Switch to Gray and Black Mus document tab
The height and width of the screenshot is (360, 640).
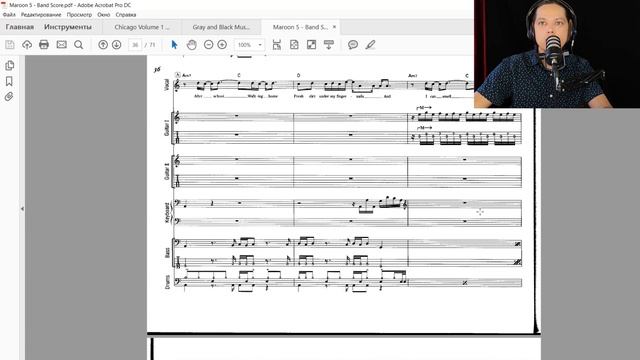(221, 27)
